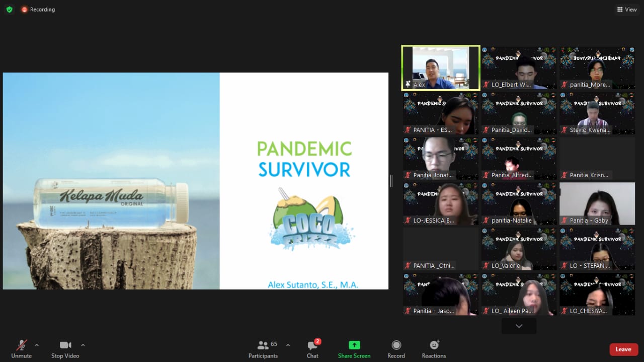Select the LO-JESSICA B video tile
This screenshot has width=644, height=362.
pos(441,203)
